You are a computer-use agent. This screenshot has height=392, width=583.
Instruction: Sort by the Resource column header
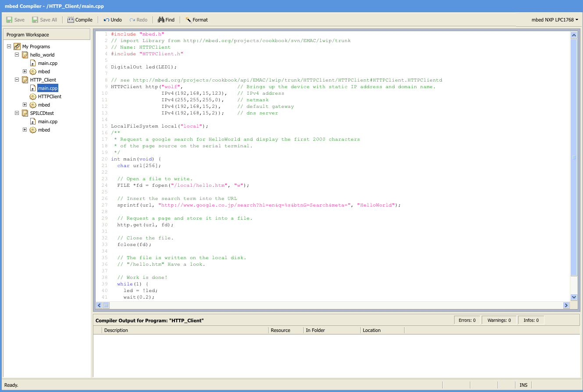[286, 330]
